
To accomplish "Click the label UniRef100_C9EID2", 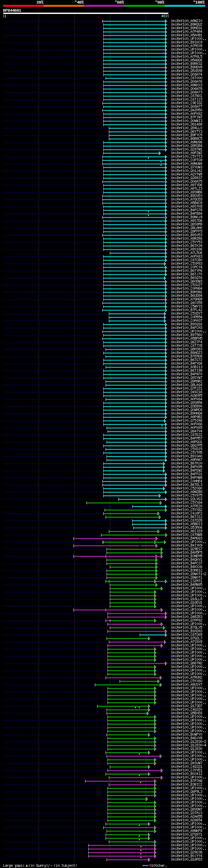I will tap(187, 103).
